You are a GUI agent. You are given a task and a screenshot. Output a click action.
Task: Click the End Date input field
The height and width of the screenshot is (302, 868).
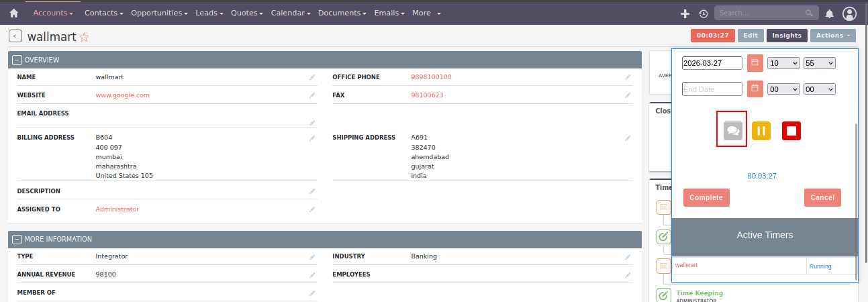(x=712, y=89)
